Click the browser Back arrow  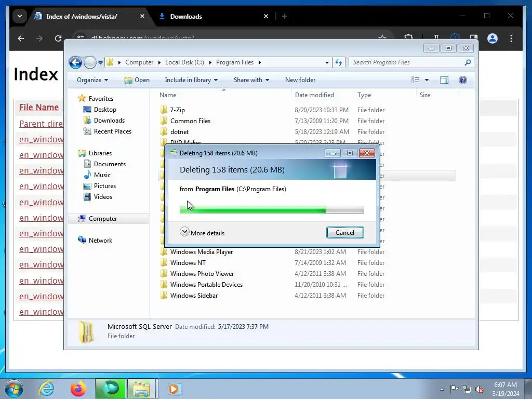(21, 38)
